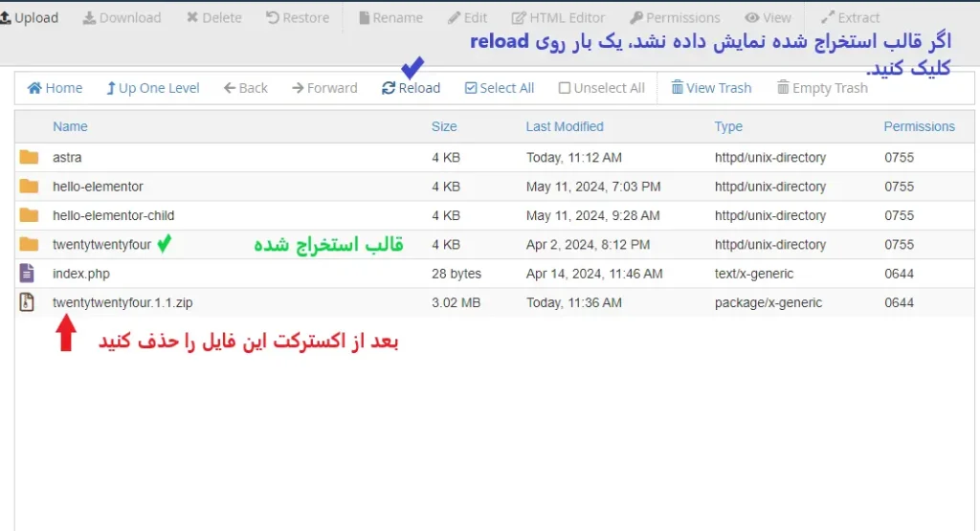Click Up One Level
The image size is (980, 531).
152,88
